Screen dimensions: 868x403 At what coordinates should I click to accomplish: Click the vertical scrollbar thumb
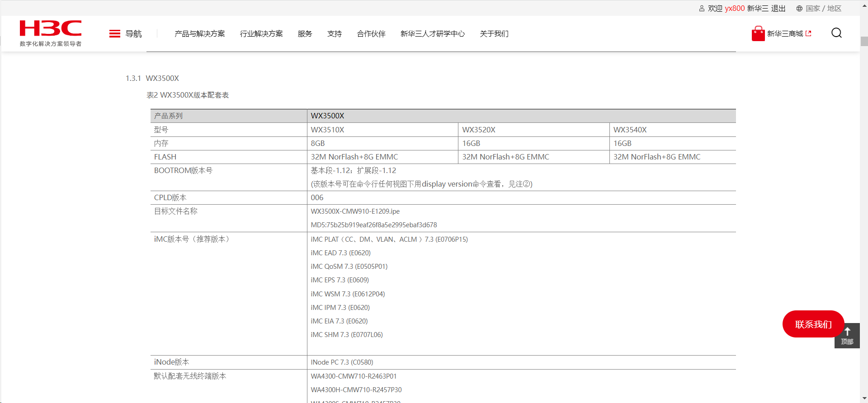click(864, 41)
